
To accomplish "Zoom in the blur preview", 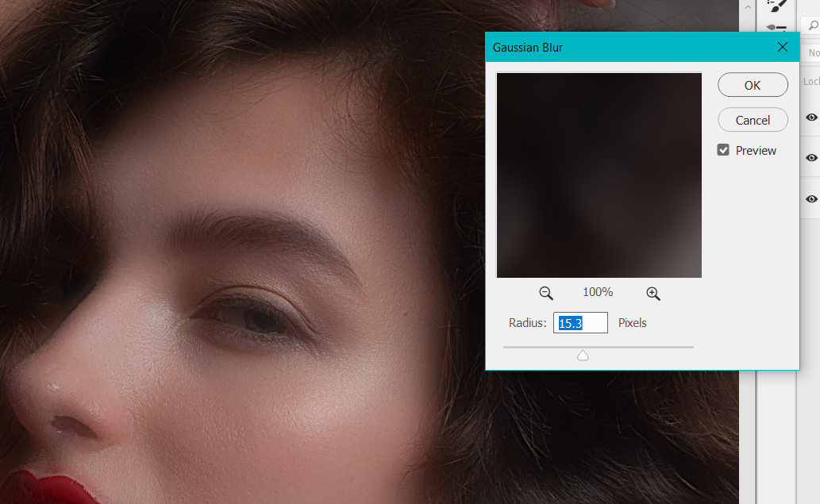I will pyautogui.click(x=653, y=293).
